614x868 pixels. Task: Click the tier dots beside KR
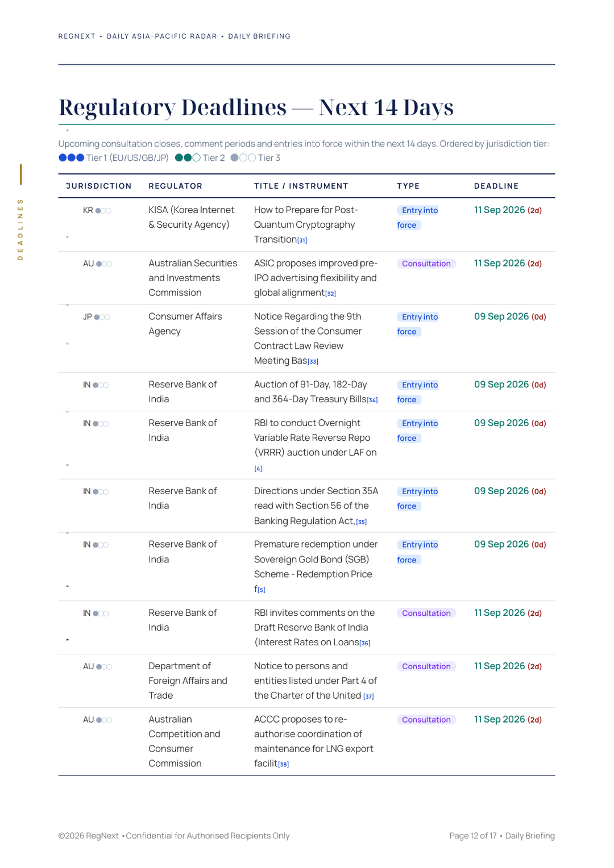[103, 211]
